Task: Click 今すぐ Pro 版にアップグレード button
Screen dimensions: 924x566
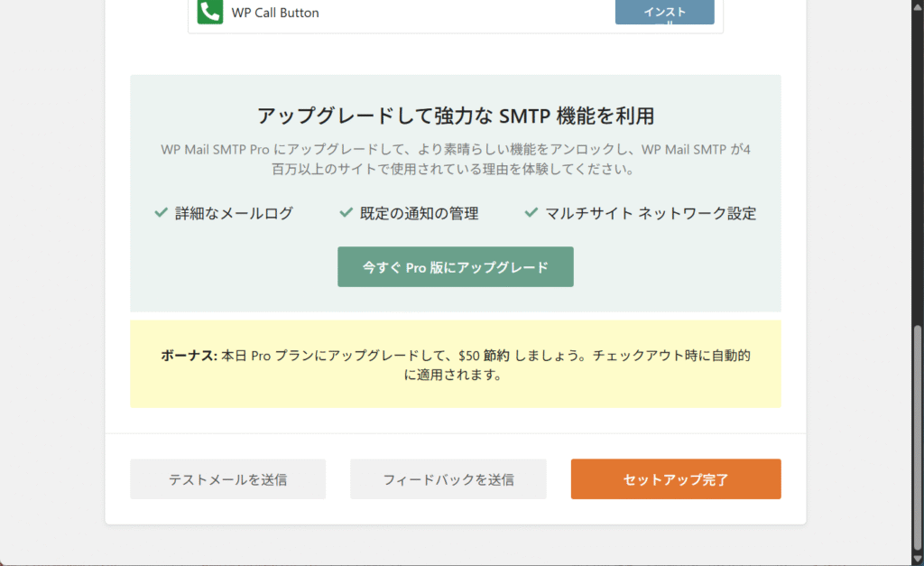Action: coord(455,267)
